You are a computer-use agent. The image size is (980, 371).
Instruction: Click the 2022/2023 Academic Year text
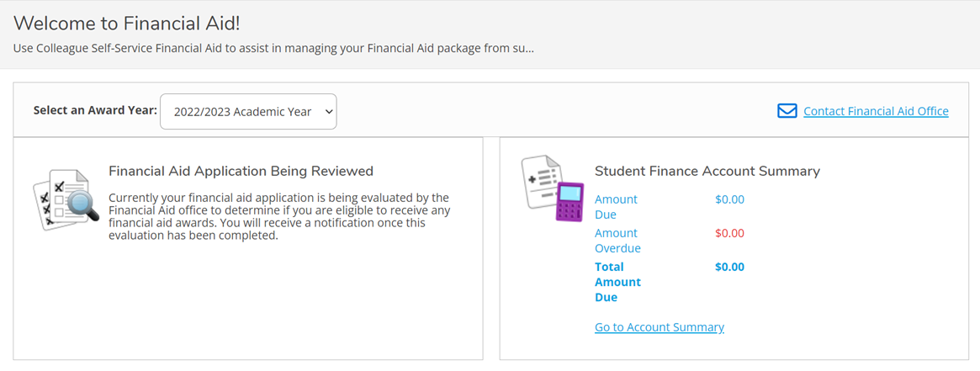pyautogui.click(x=242, y=112)
